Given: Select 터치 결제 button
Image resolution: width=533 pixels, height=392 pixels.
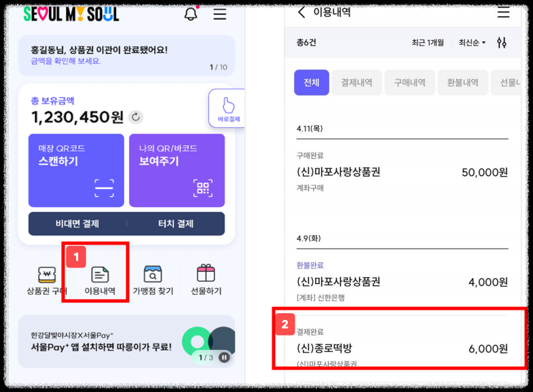Looking at the screenshot, I should (176, 224).
